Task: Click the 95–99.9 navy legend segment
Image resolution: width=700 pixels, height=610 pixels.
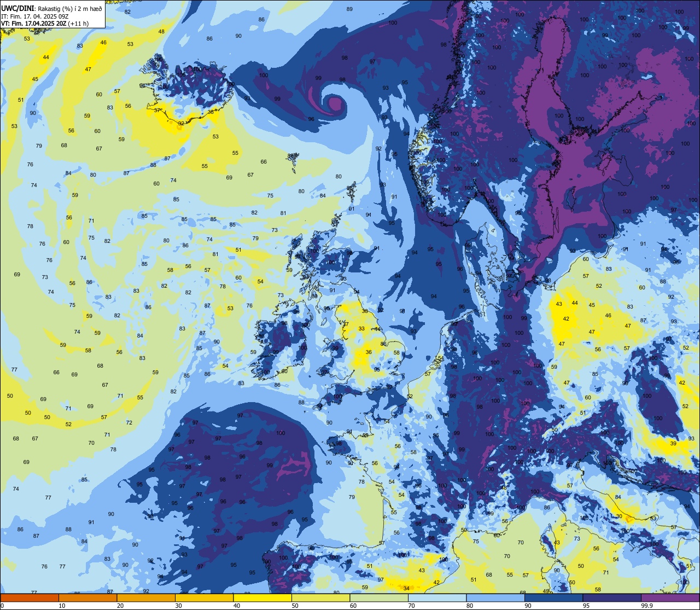Action: 612,598
